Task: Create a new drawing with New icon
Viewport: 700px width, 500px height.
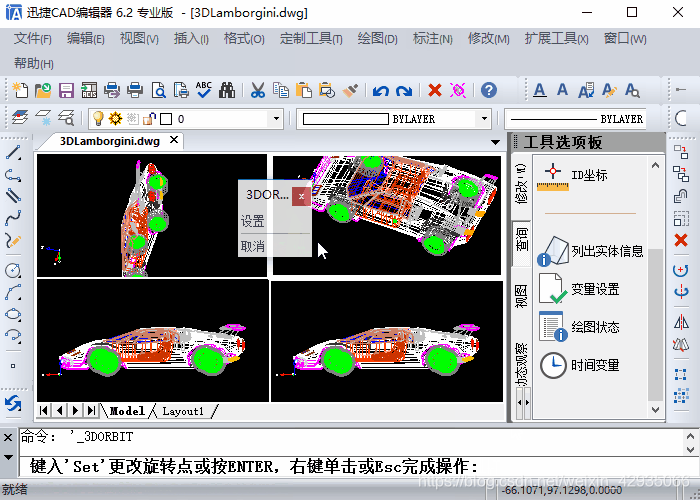Action: 20,91
